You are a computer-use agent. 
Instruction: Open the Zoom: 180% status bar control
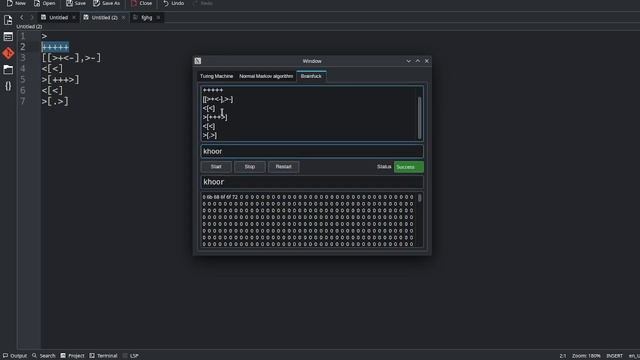pos(586,356)
